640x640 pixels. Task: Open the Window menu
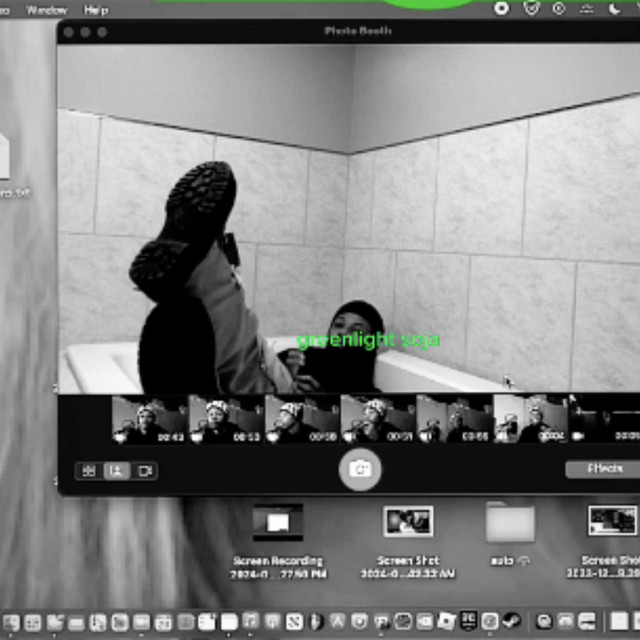tap(46, 9)
